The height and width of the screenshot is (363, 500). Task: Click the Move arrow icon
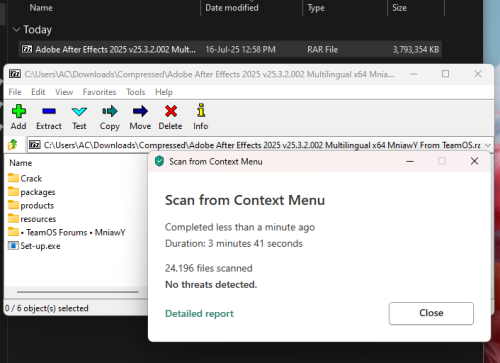pos(140,111)
